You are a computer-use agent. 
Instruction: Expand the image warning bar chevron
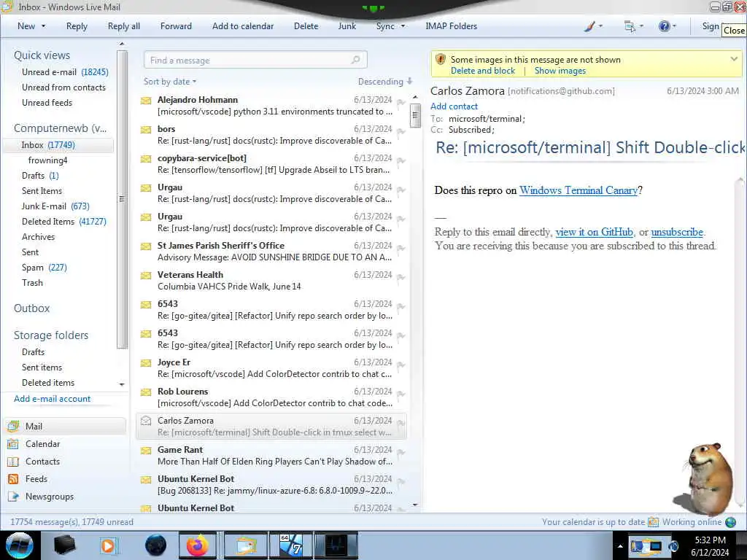point(734,59)
